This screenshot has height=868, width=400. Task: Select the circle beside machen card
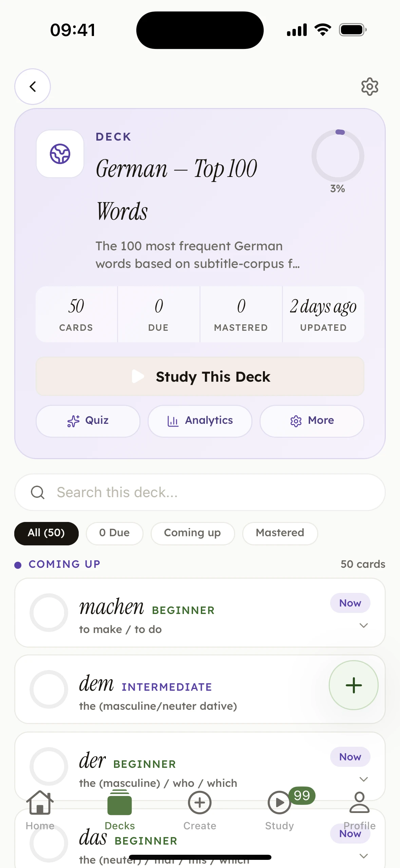pyautogui.click(x=49, y=612)
